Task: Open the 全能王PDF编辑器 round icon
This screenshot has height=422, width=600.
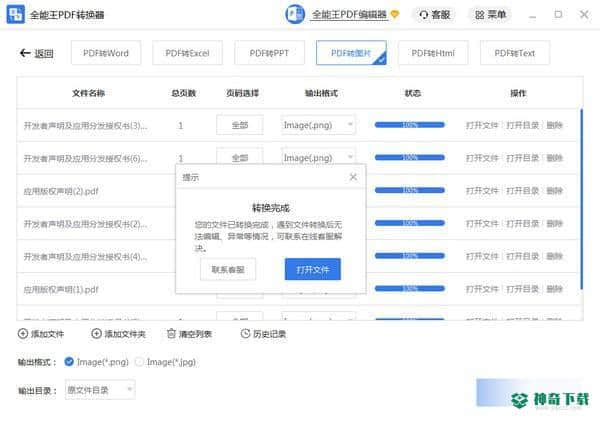Action: (x=295, y=15)
